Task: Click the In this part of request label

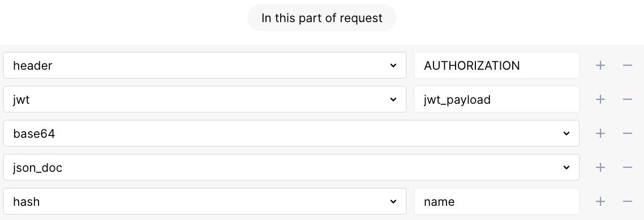Action: pos(321,18)
